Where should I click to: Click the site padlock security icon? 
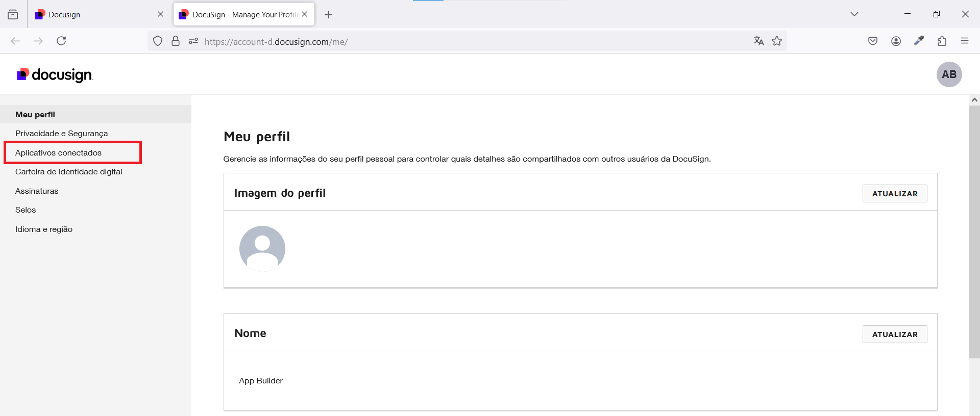[176, 41]
